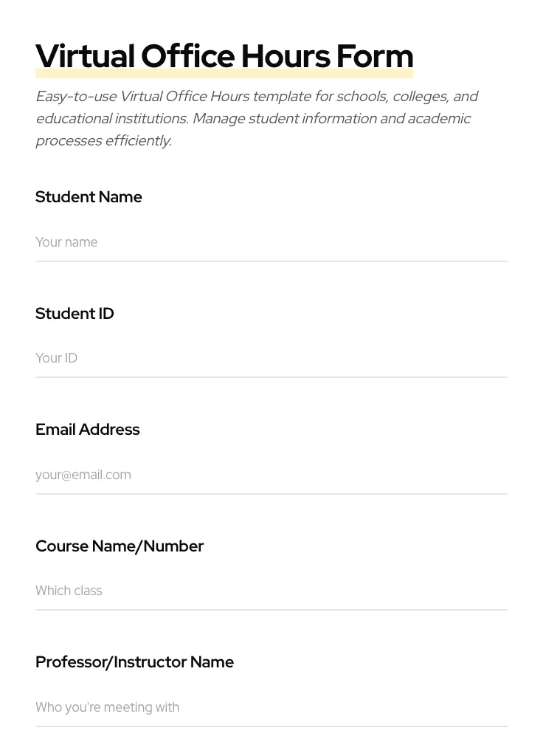Click the "your@email.com" placeholder
Viewport: 543px width, 756px height.
tap(83, 475)
